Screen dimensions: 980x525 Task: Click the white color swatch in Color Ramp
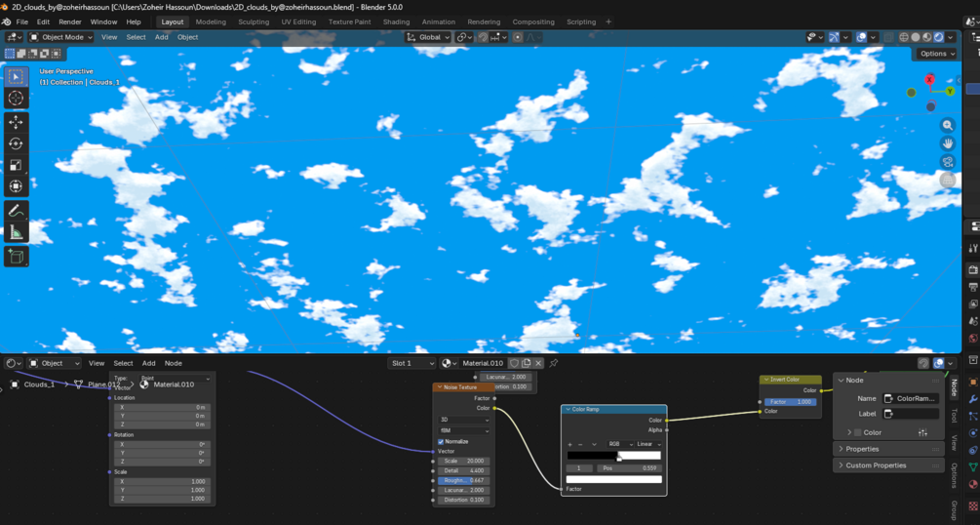click(x=613, y=479)
